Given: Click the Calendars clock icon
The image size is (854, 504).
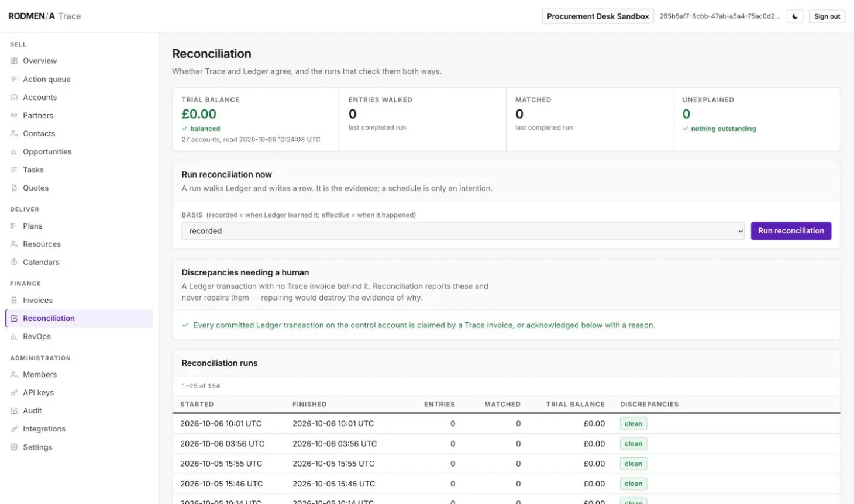Looking at the screenshot, I should coord(14,262).
